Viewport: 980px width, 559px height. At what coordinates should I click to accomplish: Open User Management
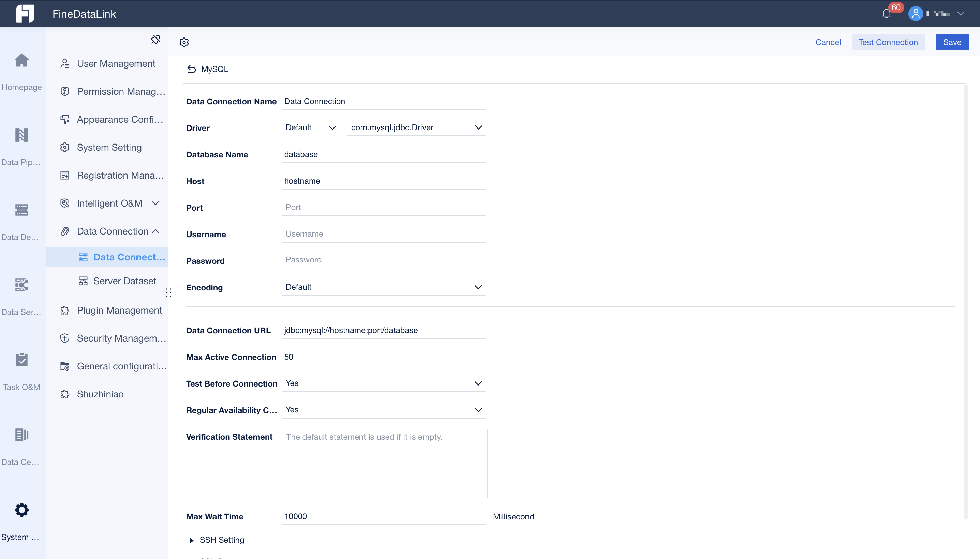pos(107,63)
